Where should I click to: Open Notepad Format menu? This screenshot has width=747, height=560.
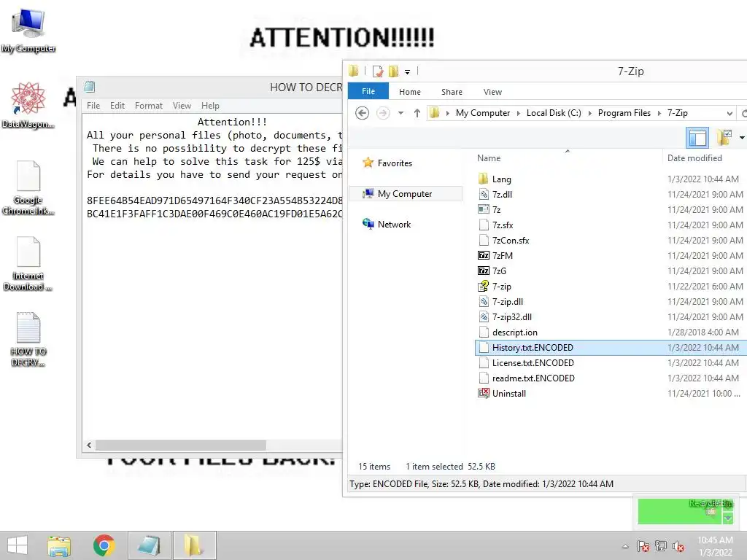(149, 106)
